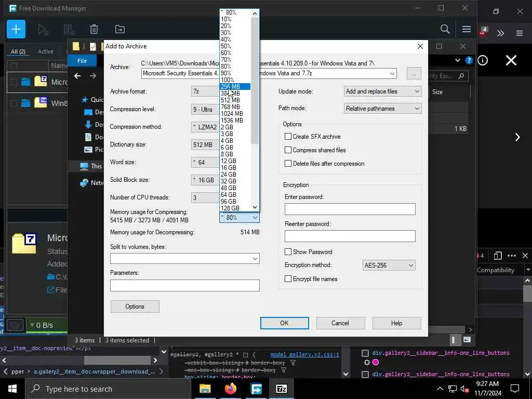Click the delete trash icon in Free Download Manager

pos(94,29)
